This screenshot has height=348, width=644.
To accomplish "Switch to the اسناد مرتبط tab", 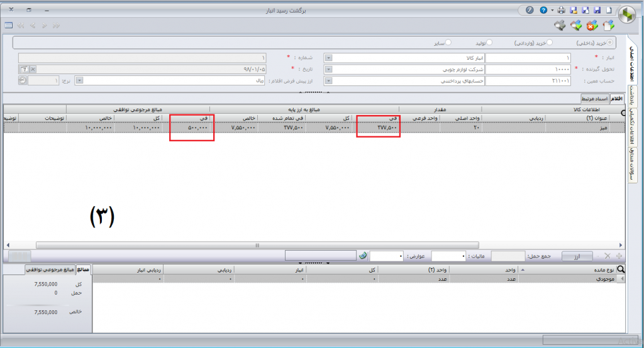I will pyautogui.click(x=595, y=99).
